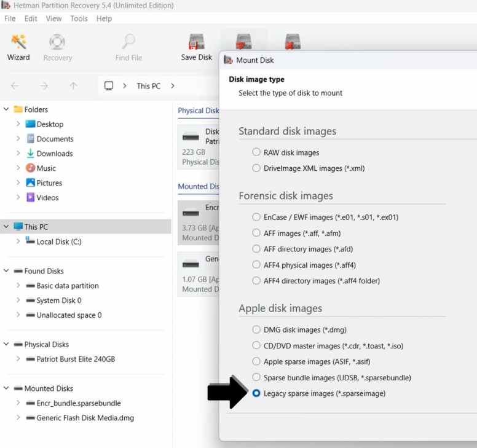The image size is (477, 448).
Task: Go up one level arrow
Action: click(73, 86)
